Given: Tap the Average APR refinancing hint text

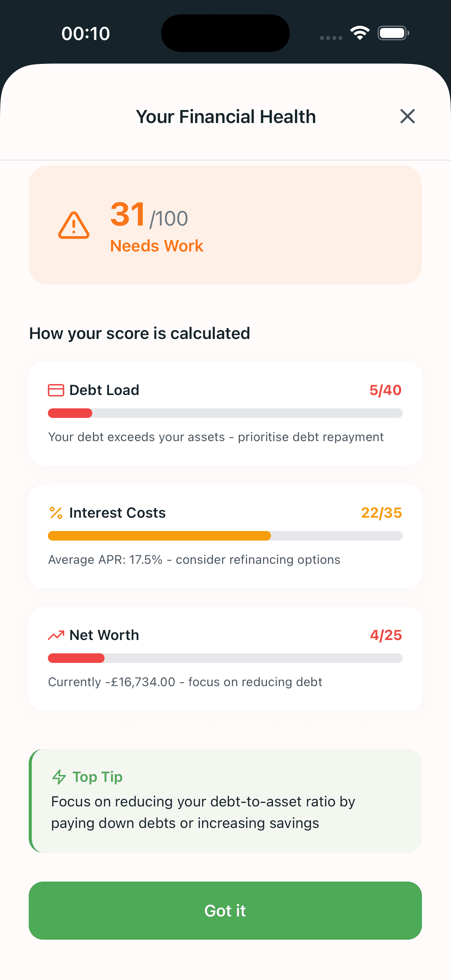Looking at the screenshot, I should click(194, 560).
